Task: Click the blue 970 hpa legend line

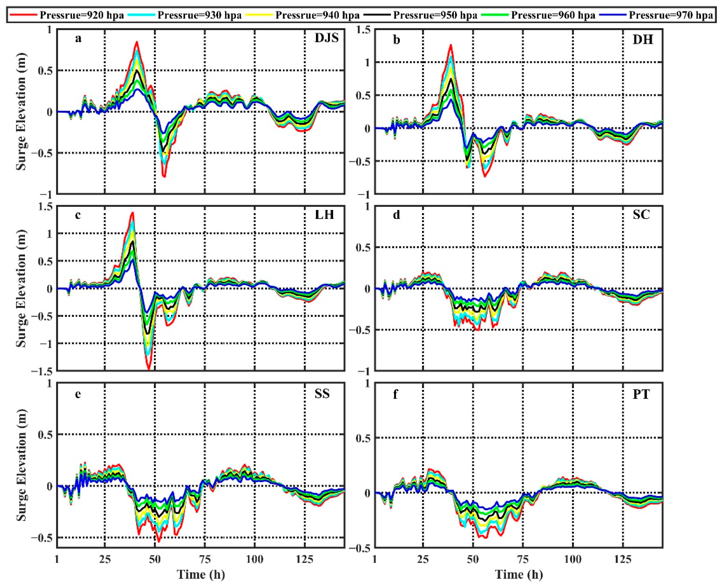Action: click(613, 14)
